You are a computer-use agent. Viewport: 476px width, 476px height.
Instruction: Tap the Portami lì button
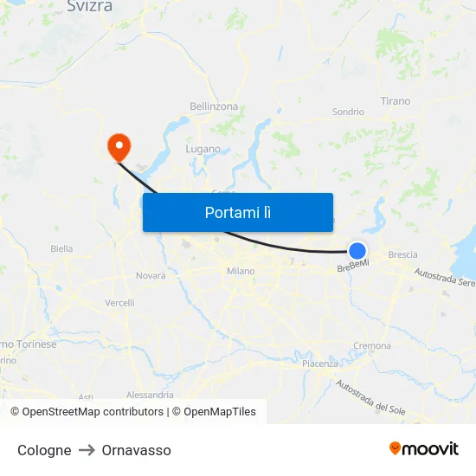pos(238,212)
